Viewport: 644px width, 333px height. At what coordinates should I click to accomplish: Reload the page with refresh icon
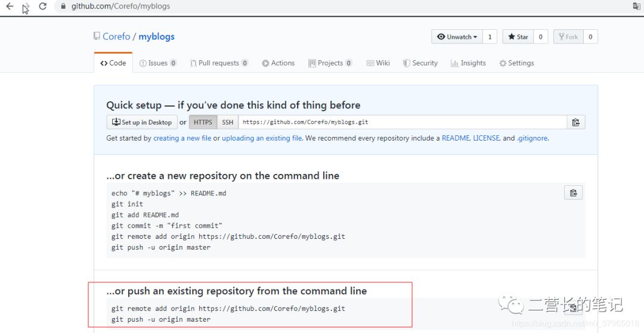43,6
